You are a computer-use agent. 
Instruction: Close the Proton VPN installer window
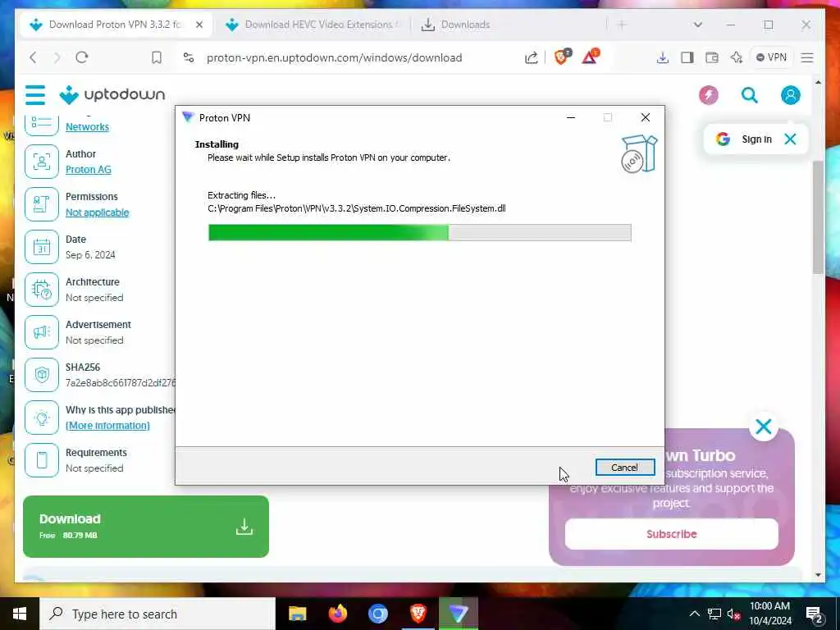click(x=646, y=117)
